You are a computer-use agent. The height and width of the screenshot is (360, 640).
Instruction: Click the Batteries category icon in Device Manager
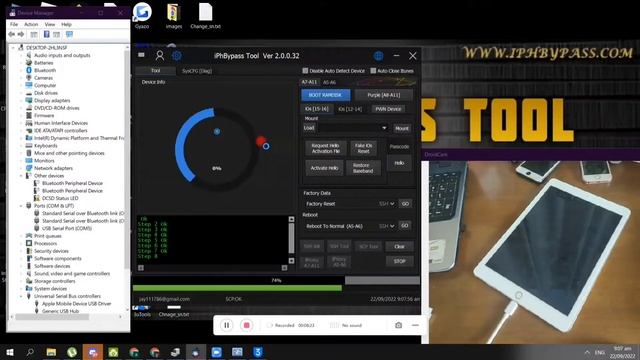click(x=29, y=63)
